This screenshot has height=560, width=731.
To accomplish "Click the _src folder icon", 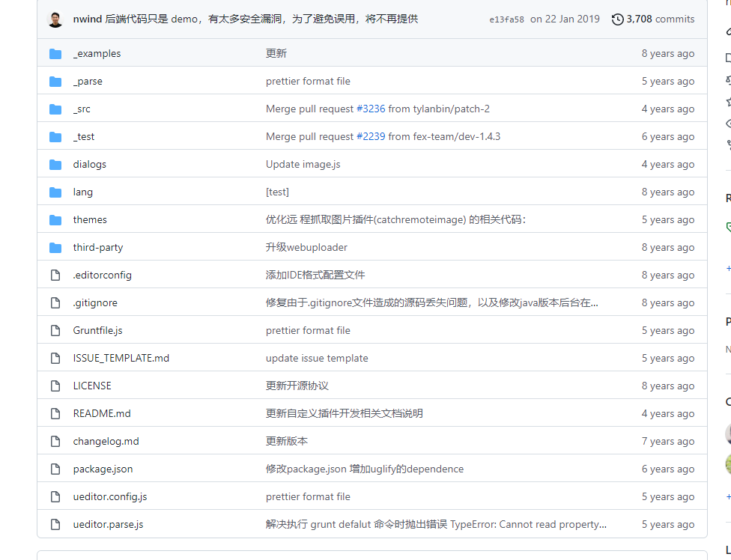I will pyautogui.click(x=55, y=109).
